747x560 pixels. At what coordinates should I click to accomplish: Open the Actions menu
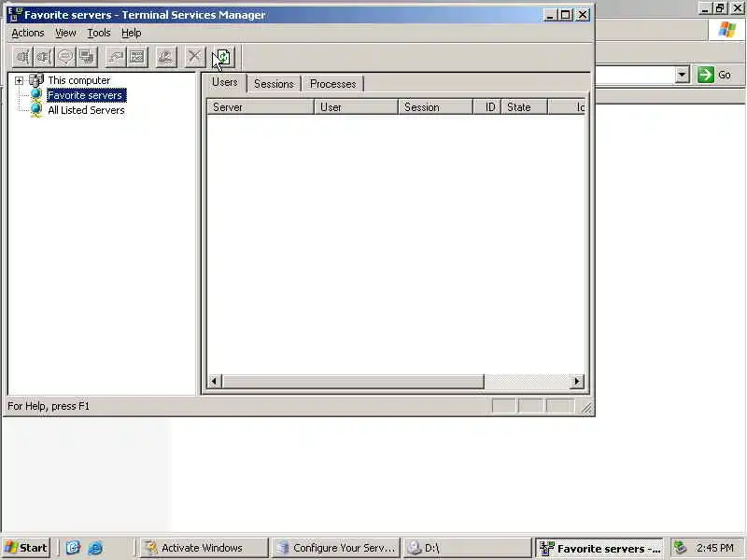click(28, 33)
